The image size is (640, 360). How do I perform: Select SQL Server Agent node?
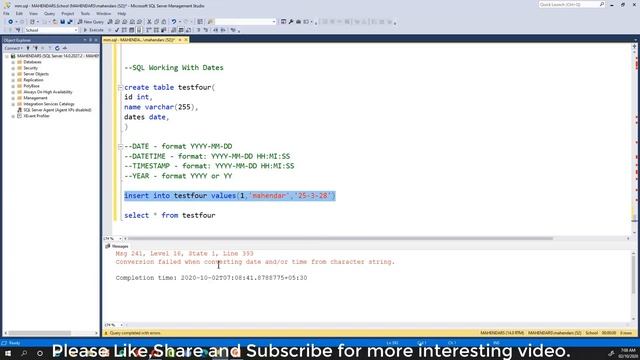[57, 110]
